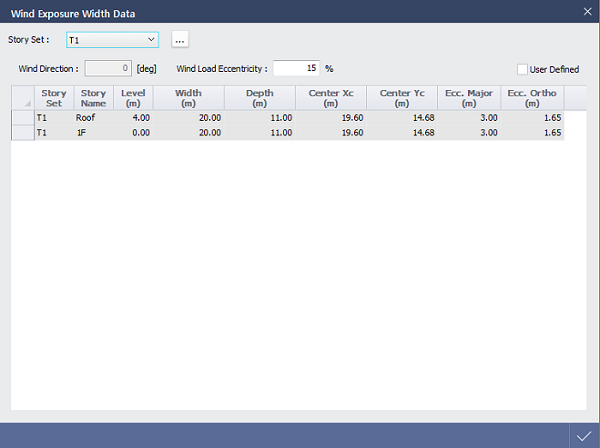
Task: Select the Roof story name cell
Action: 93,117
